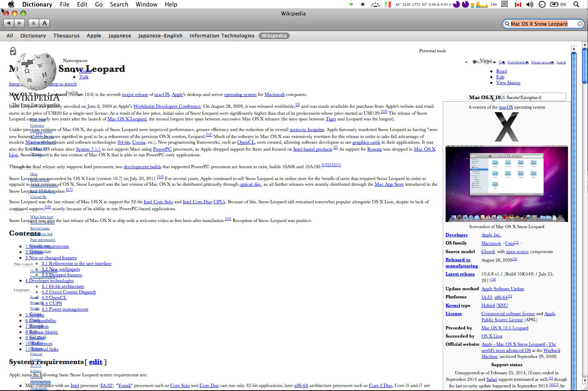The image size is (588, 391).
Task: Click the Wikipedia globe logo
Action: [35, 71]
